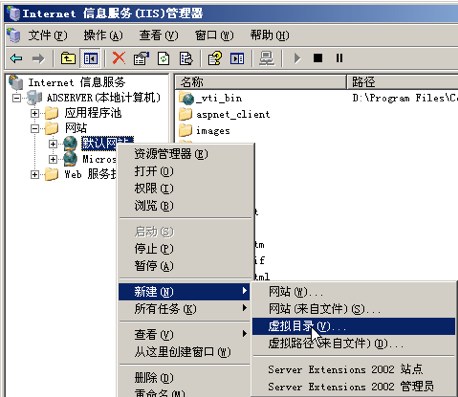
Task: Click the connect computer toolbar icon
Action: (267, 58)
